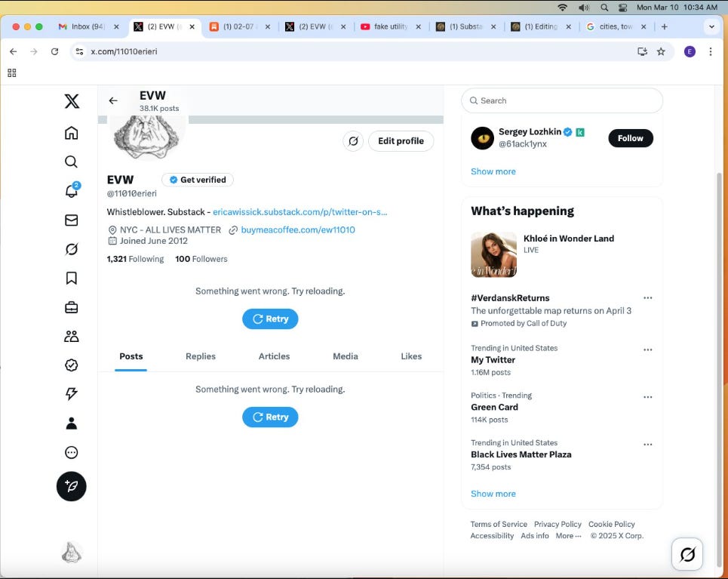Open the ericawissick.substack.com link

[x=300, y=212]
